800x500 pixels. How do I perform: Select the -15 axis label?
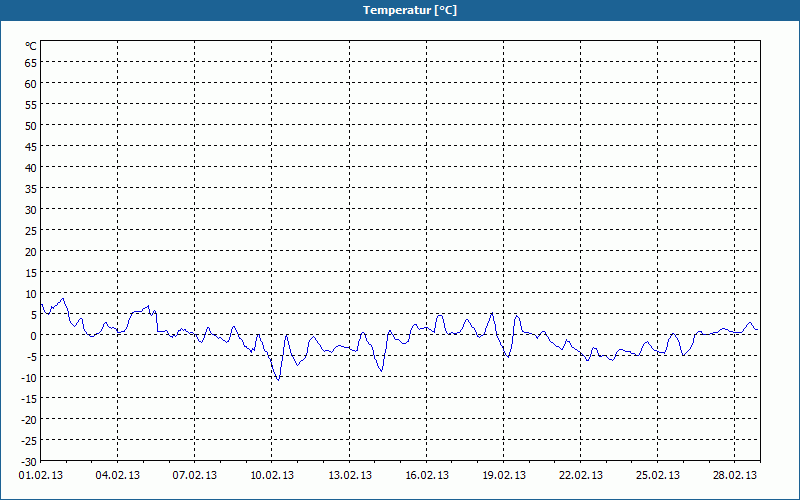[x=29, y=398]
